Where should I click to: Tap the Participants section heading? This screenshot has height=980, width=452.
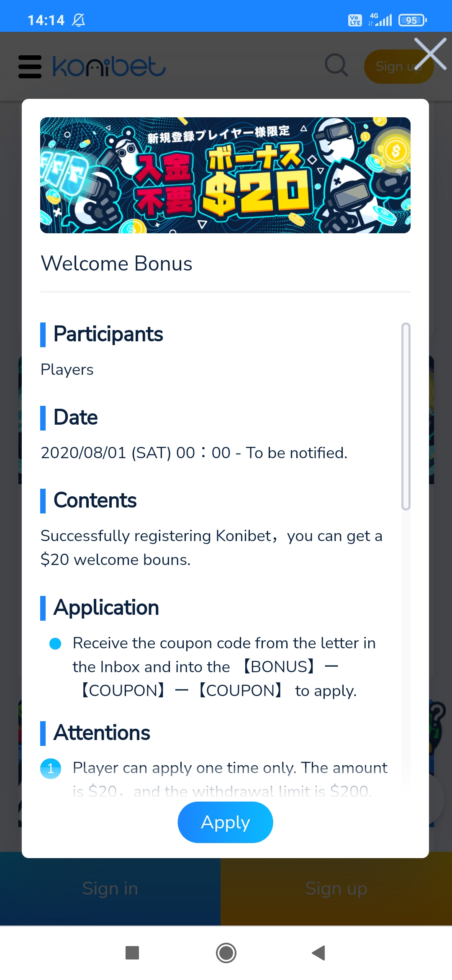point(108,334)
